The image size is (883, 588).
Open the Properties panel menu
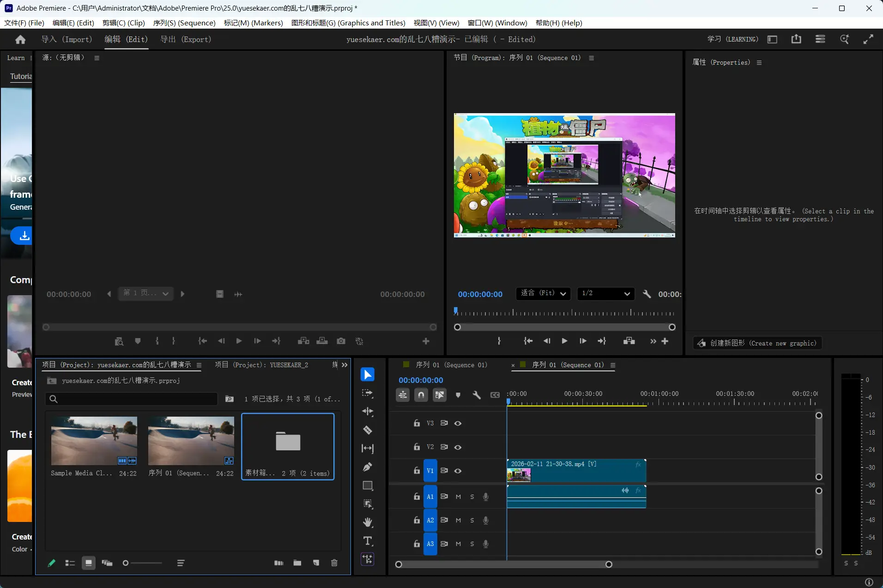point(759,62)
